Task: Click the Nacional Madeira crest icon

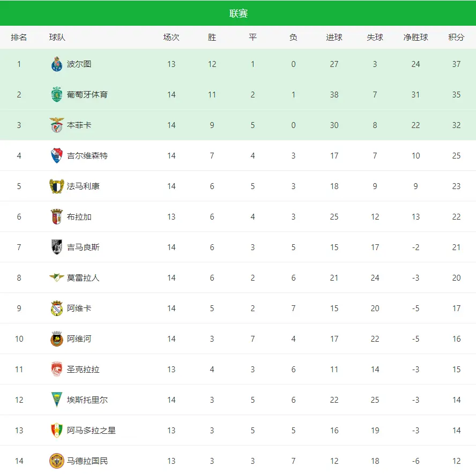Action: coord(57,461)
